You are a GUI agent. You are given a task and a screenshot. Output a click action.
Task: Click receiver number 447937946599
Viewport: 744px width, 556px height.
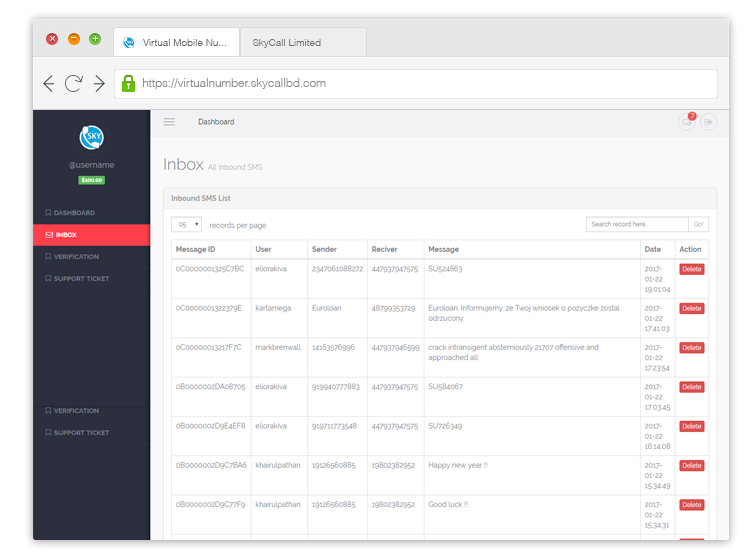(396, 348)
